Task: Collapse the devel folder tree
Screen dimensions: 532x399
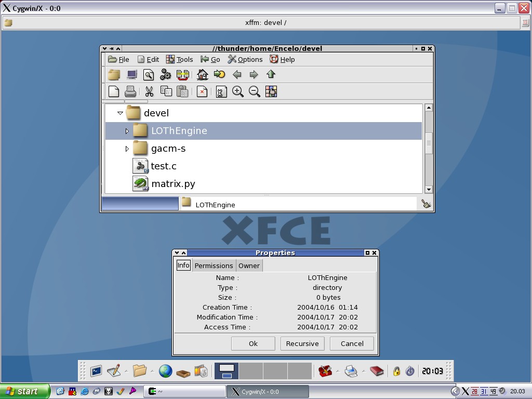Action: (x=120, y=113)
